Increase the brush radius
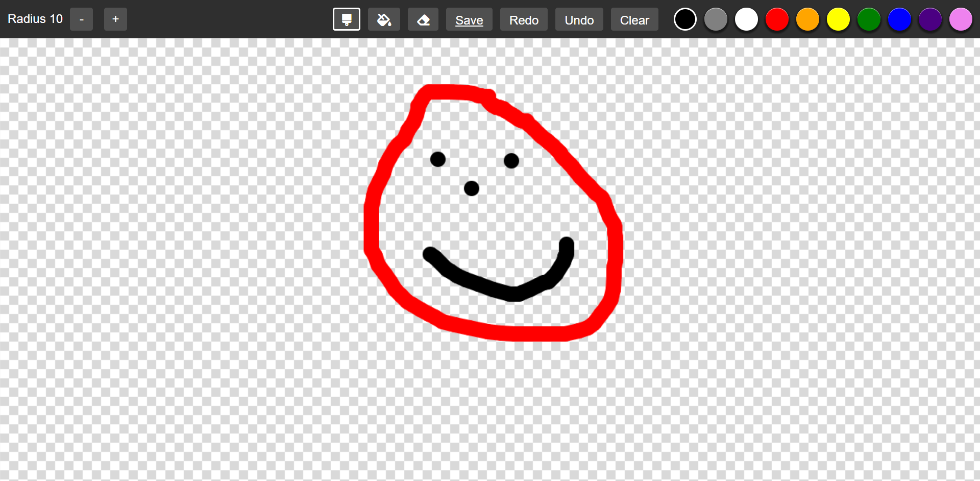The image size is (980, 481). tap(115, 19)
